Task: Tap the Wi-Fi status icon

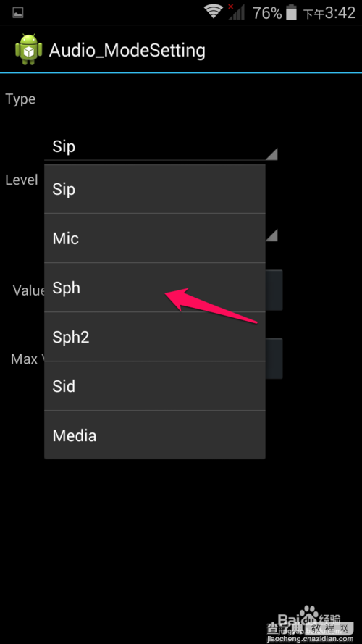Action: point(214,12)
